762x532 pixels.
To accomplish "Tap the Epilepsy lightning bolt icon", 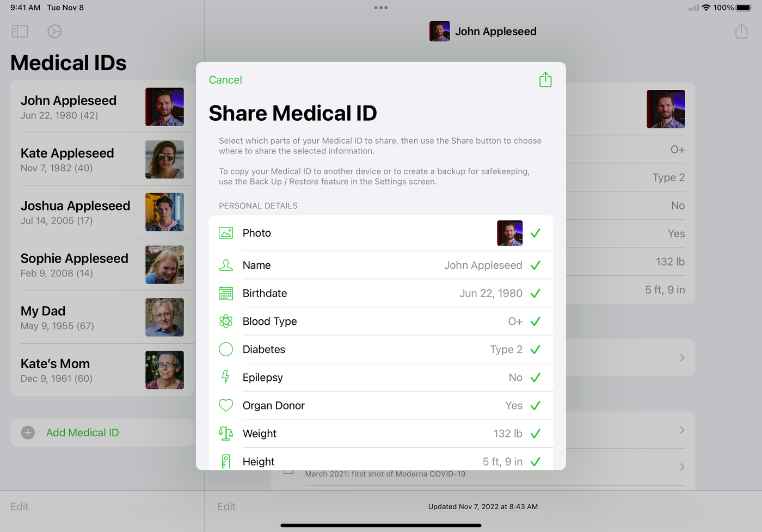I will pos(226,377).
